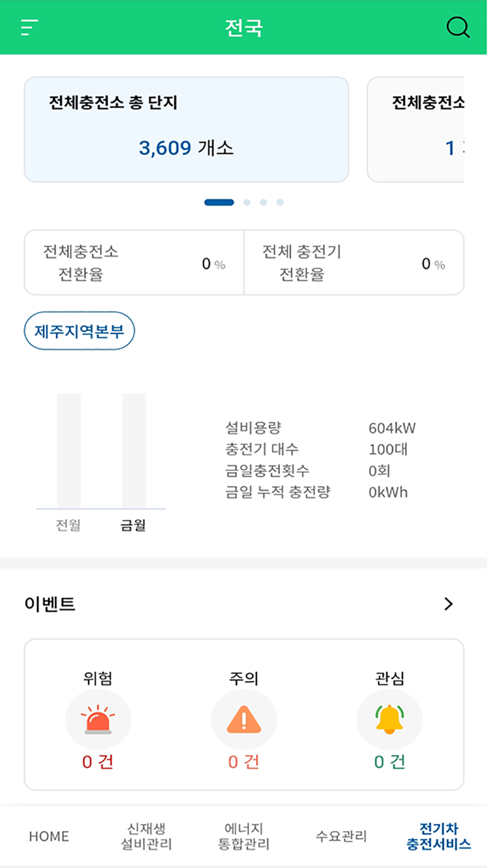
Task: Click the search icon in the header
Action: point(458,28)
